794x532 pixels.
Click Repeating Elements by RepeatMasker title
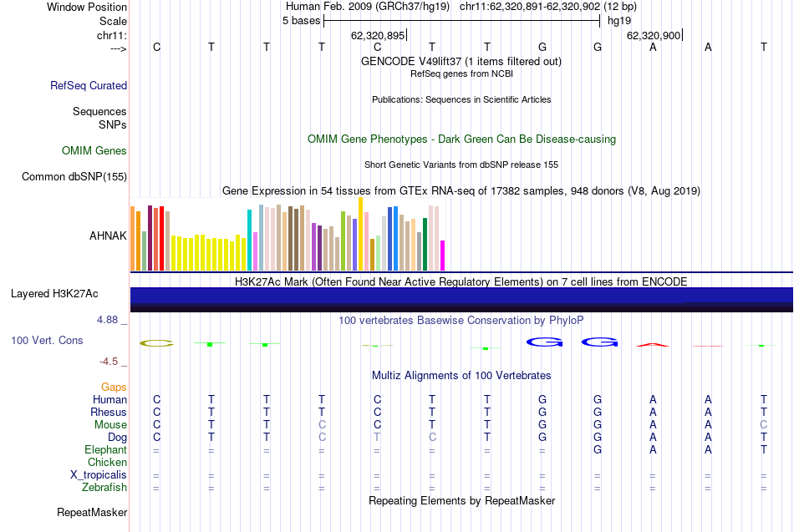click(x=461, y=500)
